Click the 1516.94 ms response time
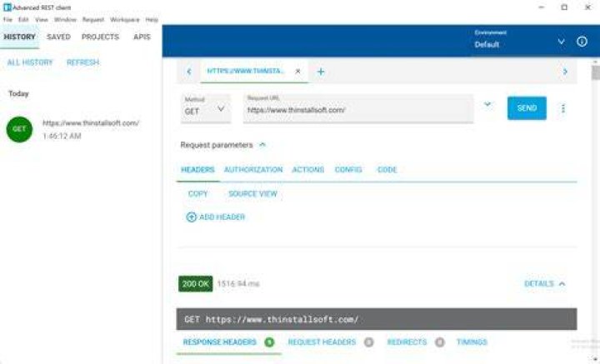600x364 pixels. [x=238, y=284]
